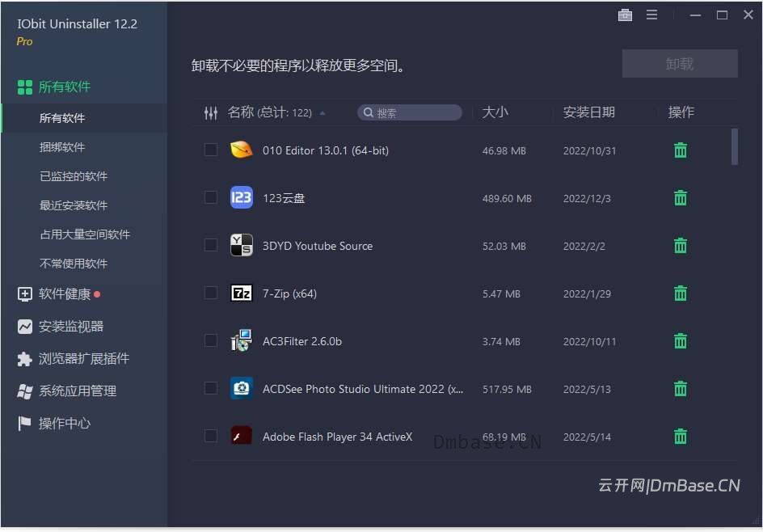Open the hamburger options menu
Image resolution: width=763 pixels, height=532 pixels.
tap(651, 15)
